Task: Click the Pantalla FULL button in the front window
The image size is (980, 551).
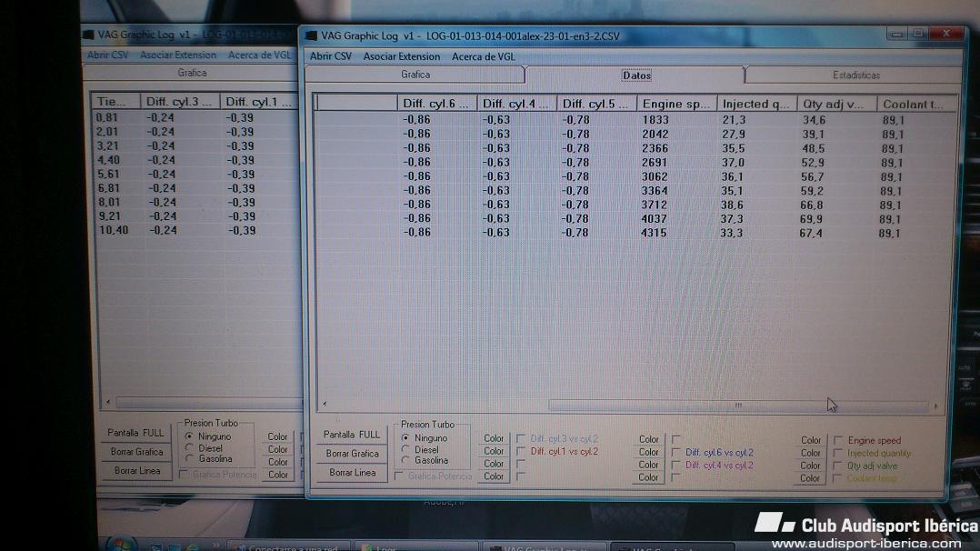Action: (x=351, y=435)
